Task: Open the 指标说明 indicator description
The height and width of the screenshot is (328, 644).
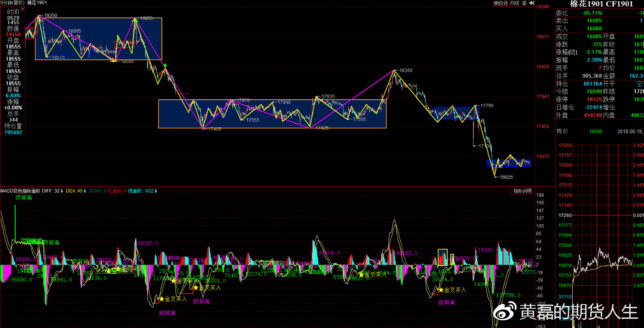Action: click(523, 191)
